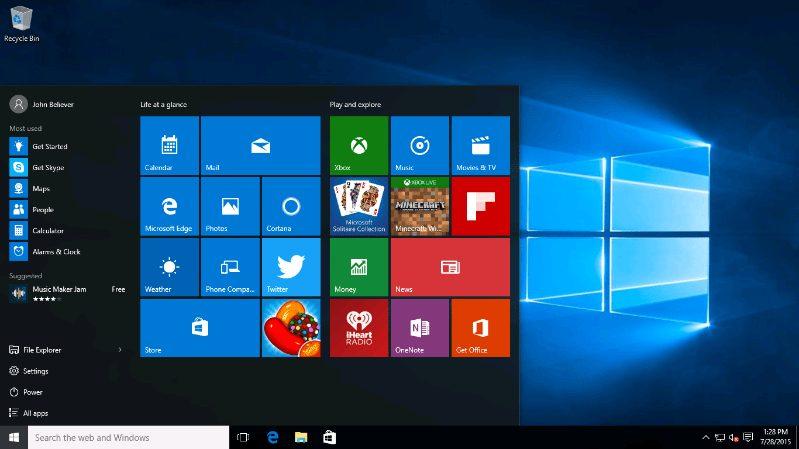Click the Windows Start button

click(14, 438)
